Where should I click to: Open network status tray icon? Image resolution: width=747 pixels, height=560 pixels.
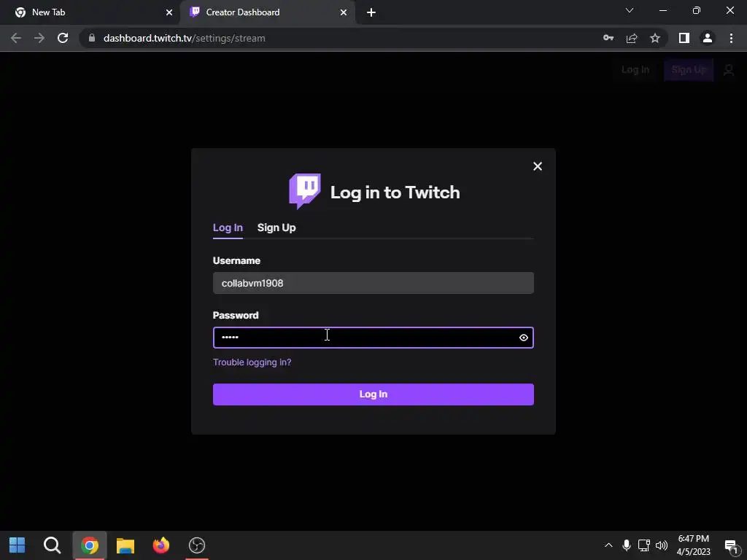(x=644, y=545)
